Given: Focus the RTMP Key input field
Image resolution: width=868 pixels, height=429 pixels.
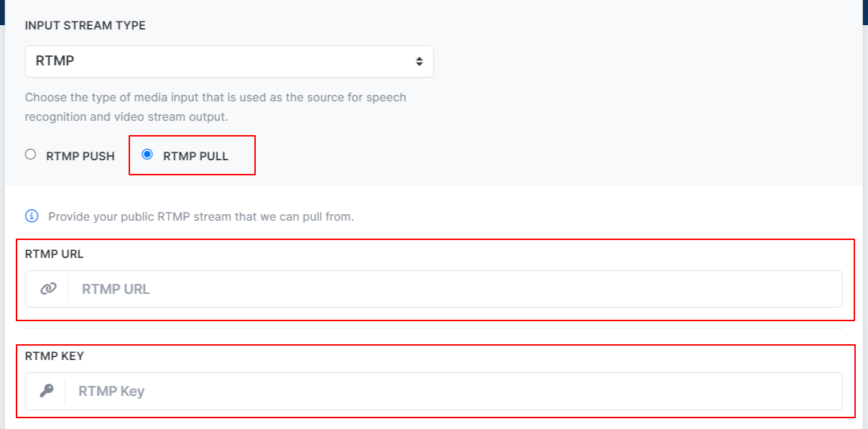Looking at the screenshot, I should pos(453,391).
